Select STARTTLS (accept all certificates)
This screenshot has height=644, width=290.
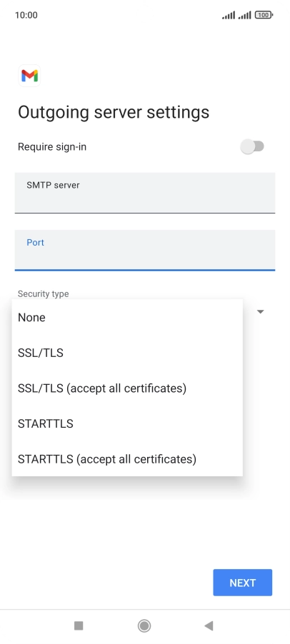[127, 459]
